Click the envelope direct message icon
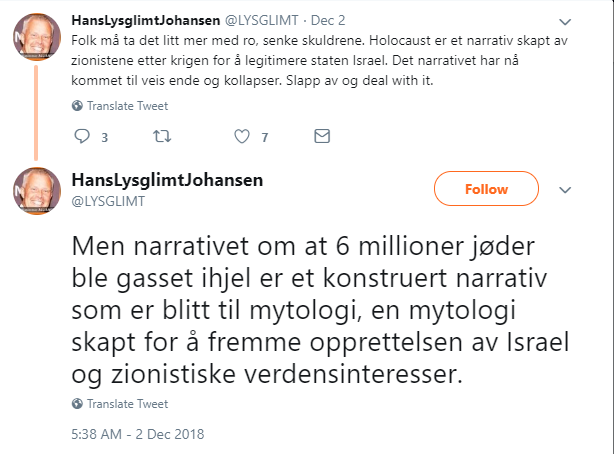Screen dimensions: 614x454 [322, 136]
